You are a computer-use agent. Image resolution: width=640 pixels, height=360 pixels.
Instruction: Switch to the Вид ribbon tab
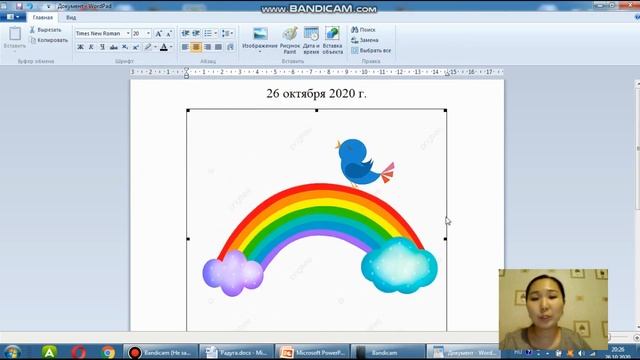pyautogui.click(x=71, y=18)
